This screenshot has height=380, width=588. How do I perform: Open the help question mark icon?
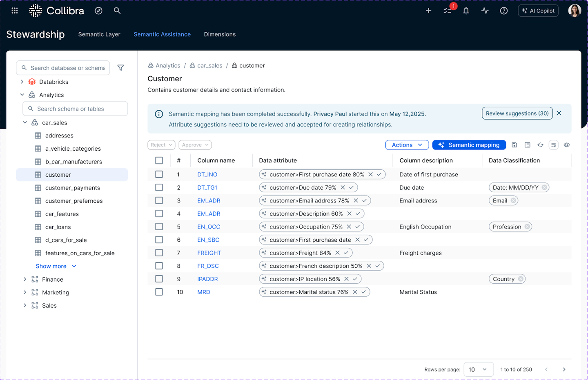[503, 11]
